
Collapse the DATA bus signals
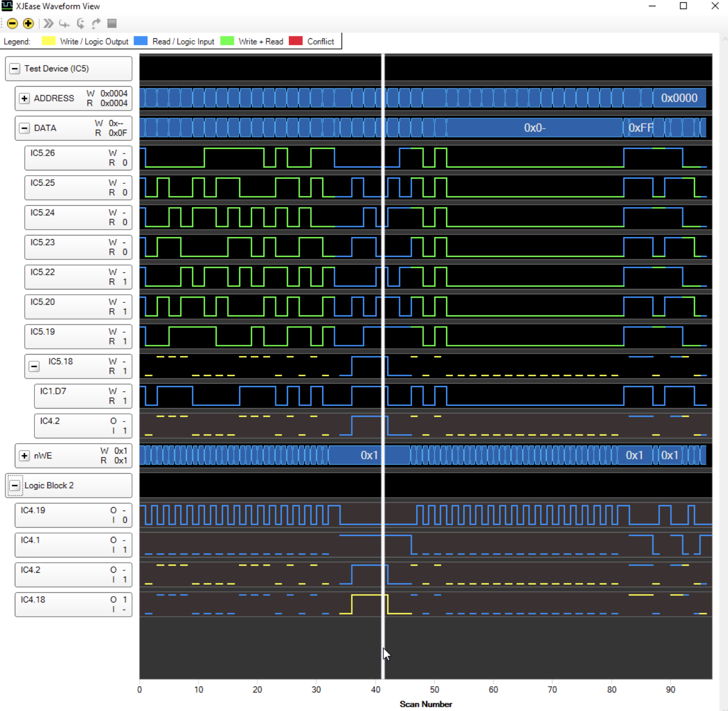(24, 128)
